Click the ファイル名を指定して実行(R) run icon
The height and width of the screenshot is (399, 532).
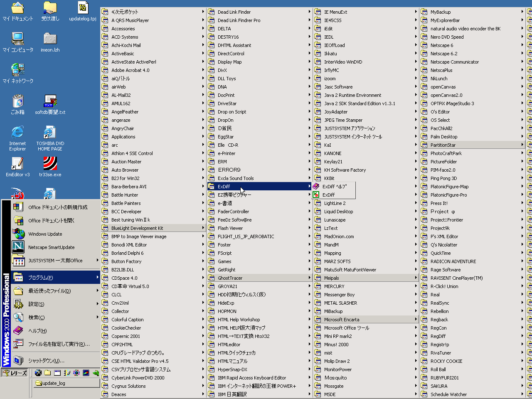(x=18, y=344)
